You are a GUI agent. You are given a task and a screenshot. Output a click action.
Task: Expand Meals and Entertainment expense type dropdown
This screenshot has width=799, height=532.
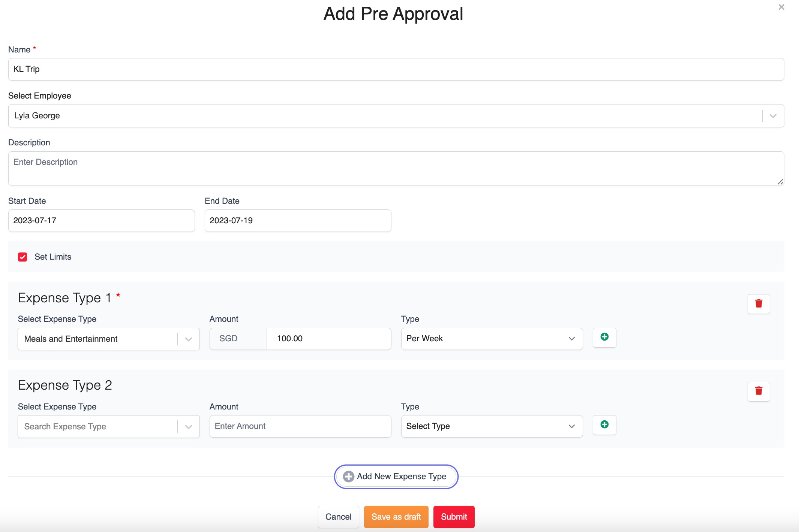189,339
